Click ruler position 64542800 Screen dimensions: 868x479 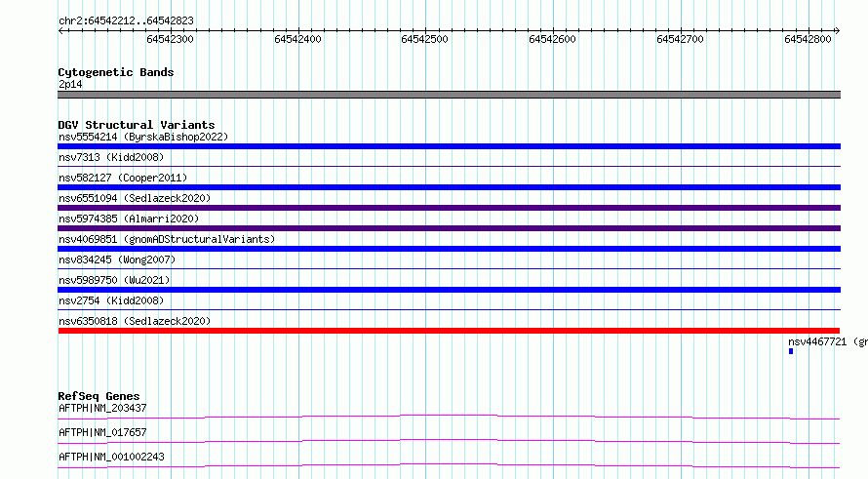(808, 39)
